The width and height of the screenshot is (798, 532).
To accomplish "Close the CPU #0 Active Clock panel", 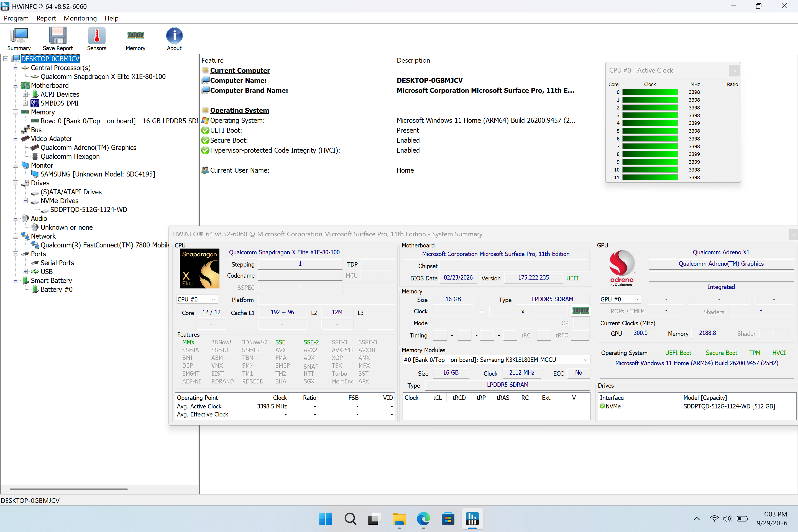I will [x=735, y=71].
